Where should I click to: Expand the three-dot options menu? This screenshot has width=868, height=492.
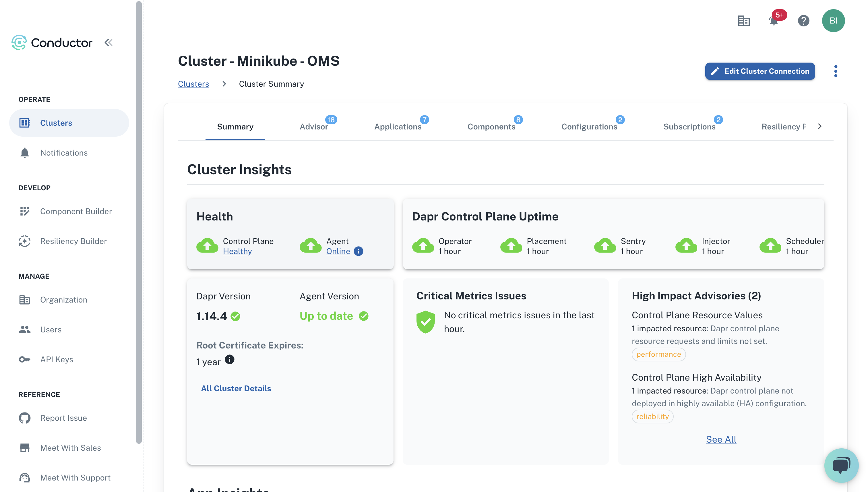click(x=835, y=71)
